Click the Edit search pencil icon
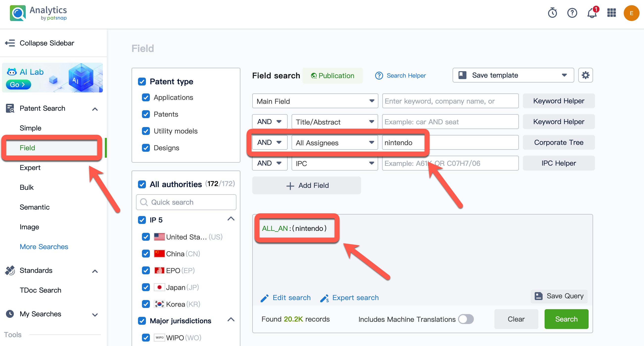This screenshot has height=346, width=644. click(x=265, y=298)
